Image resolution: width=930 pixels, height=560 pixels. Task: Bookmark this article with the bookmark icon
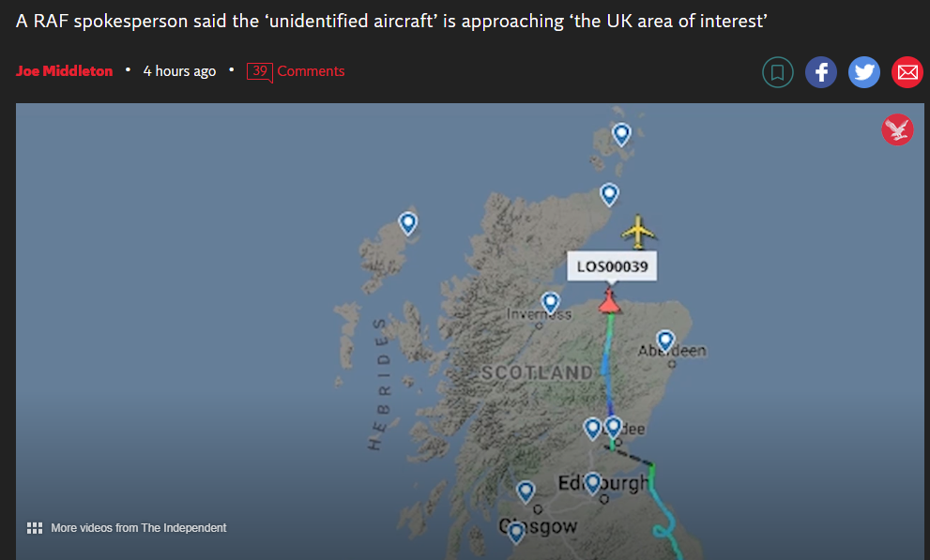click(778, 72)
